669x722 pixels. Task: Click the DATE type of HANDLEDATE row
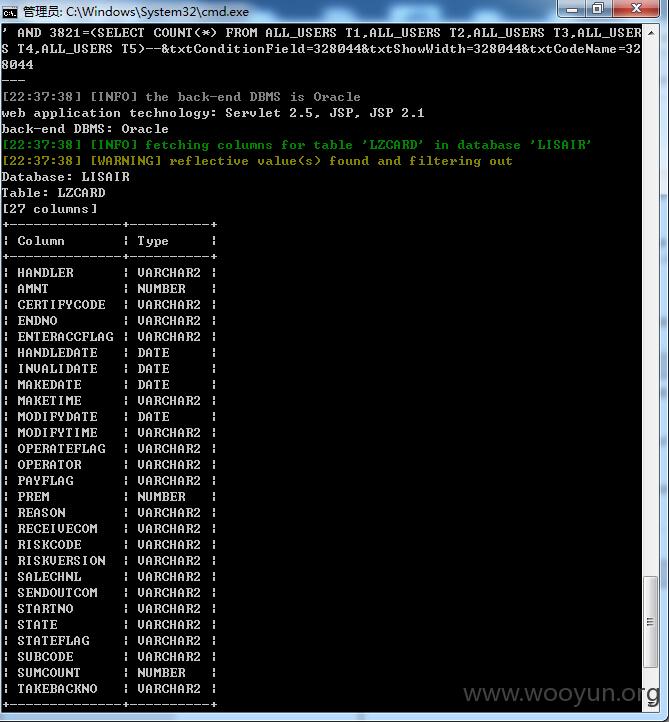pos(153,353)
